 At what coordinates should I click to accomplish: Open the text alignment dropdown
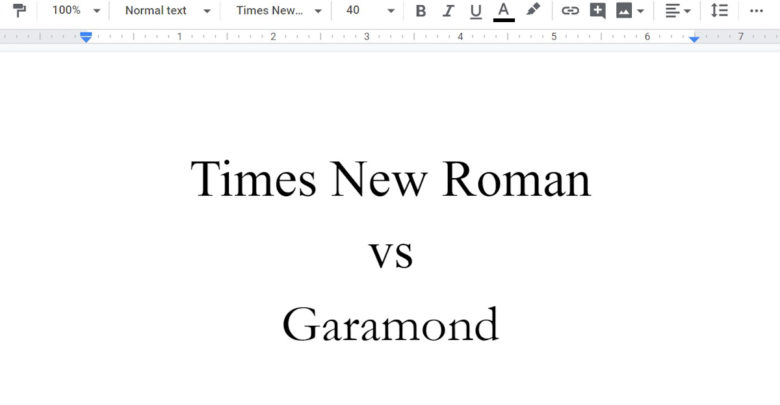[x=678, y=10]
